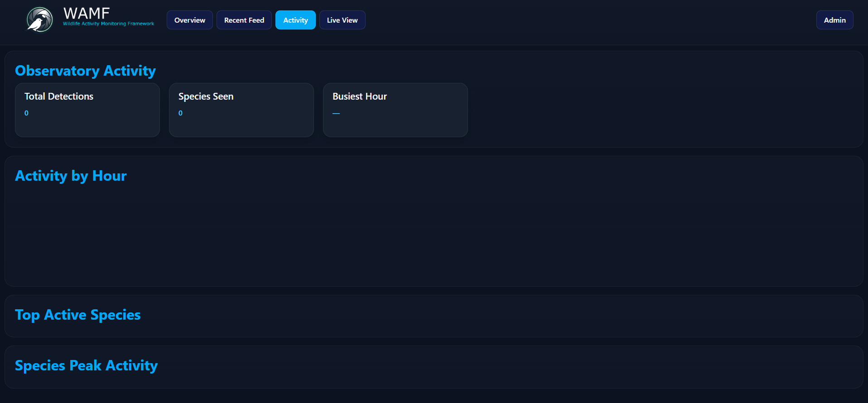Open the Live View tab
Viewport: 868px width, 403px height.
[x=342, y=20]
